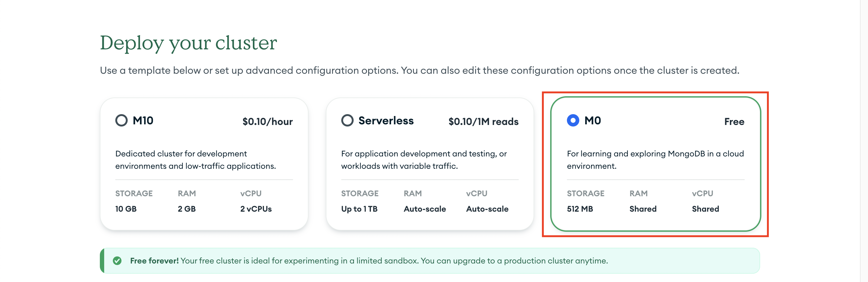
Task: Click the 512 MB storage value
Action: 580,209
